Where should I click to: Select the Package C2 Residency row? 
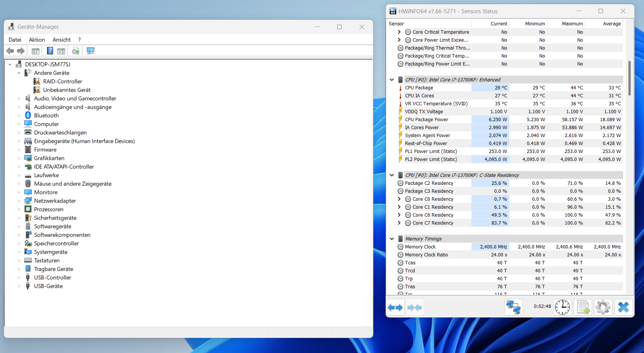click(x=510, y=183)
